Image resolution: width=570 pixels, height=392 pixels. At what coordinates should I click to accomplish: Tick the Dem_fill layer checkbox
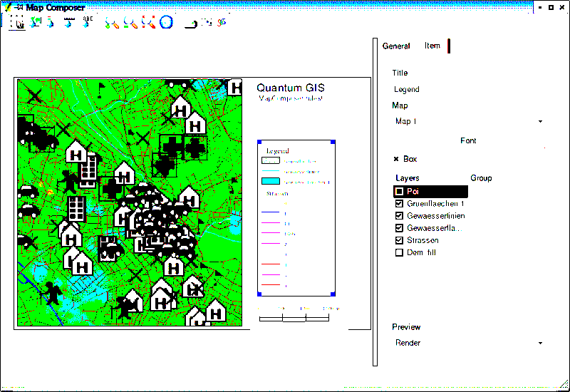(400, 252)
